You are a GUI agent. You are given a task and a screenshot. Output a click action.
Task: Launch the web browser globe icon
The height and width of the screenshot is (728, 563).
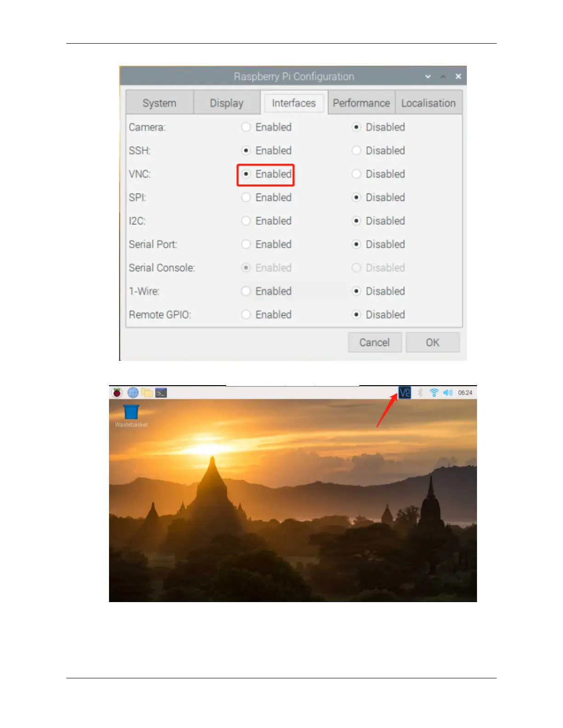(x=133, y=392)
